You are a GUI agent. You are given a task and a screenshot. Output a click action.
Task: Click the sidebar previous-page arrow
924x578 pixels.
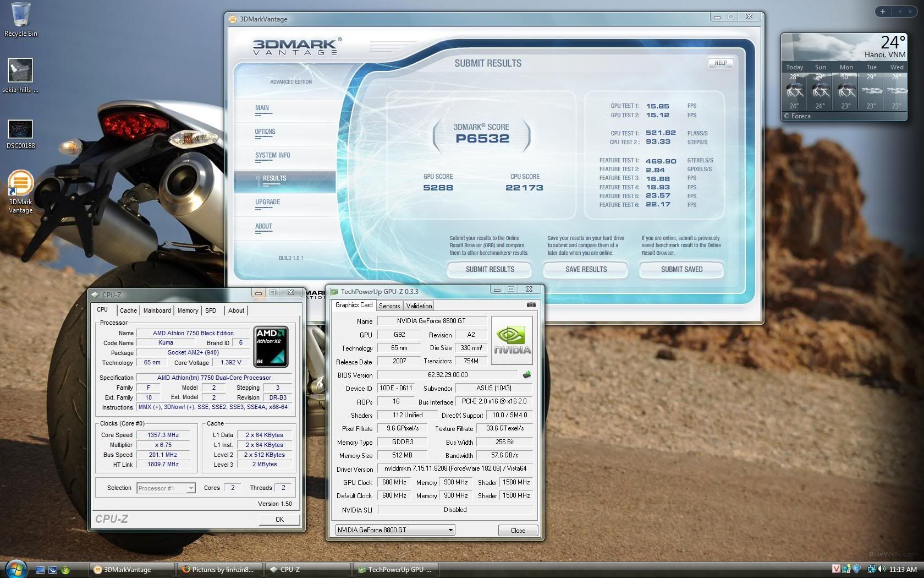(900, 12)
